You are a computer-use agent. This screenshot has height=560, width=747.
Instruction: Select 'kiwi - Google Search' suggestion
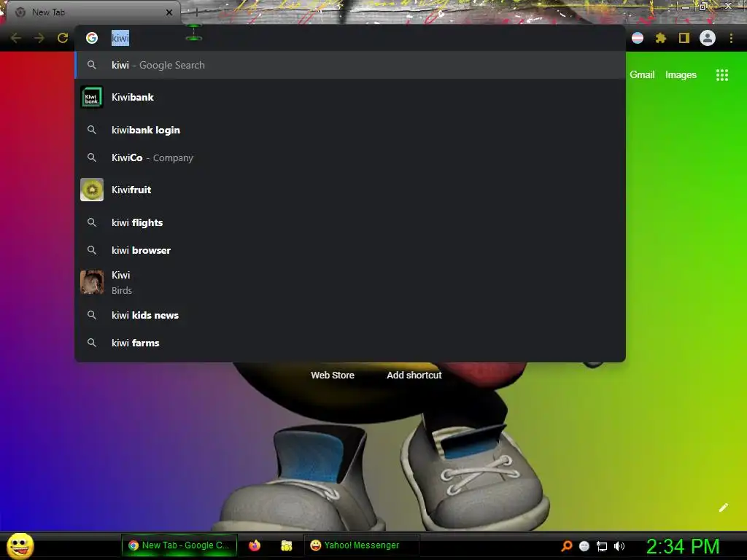(349, 65)
